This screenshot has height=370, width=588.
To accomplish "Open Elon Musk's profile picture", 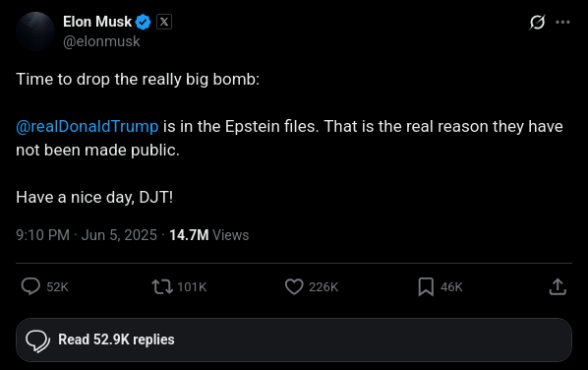I will coord(35,31).
